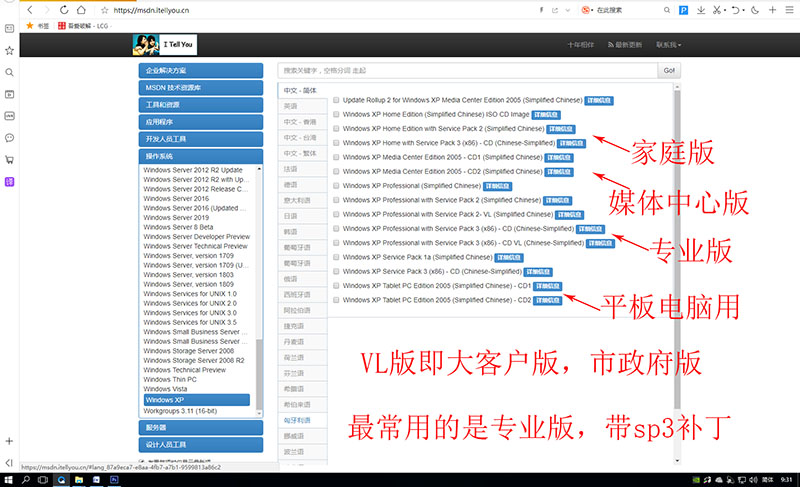The height and width of the screenshot is (487, 800).
Task: Click the Go! search button
Action: point(669,70)
